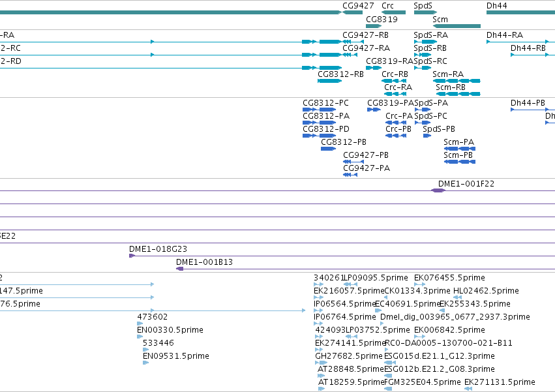Select EST IP06764.5prime

[345, 317]
